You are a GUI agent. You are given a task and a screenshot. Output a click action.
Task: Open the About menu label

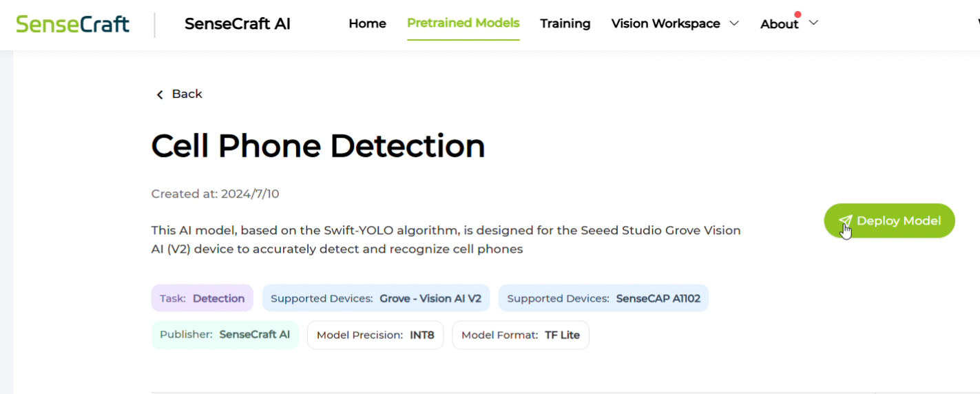(x=779, y=24)
